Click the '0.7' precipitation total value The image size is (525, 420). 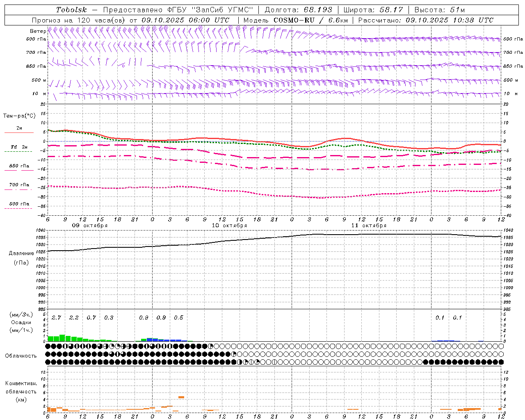91,318
